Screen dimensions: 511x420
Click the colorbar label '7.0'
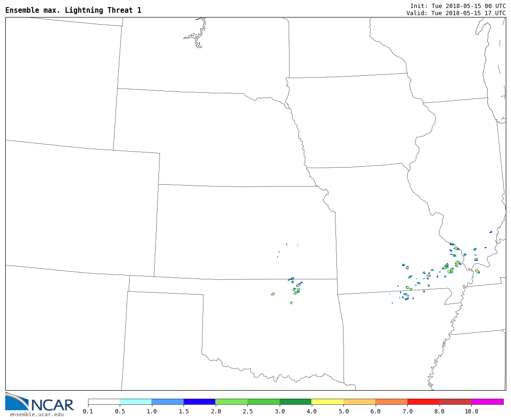[407, 411]
